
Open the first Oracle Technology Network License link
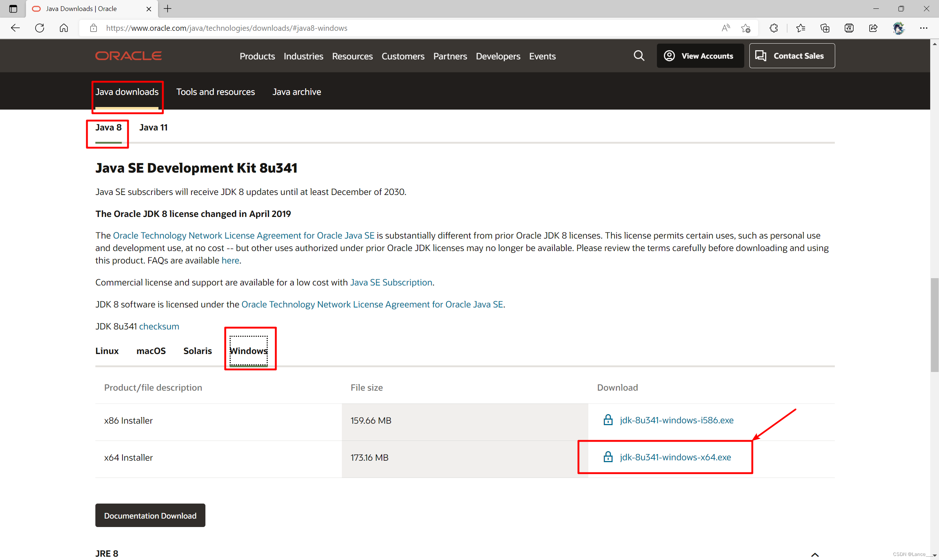(244, 236)
